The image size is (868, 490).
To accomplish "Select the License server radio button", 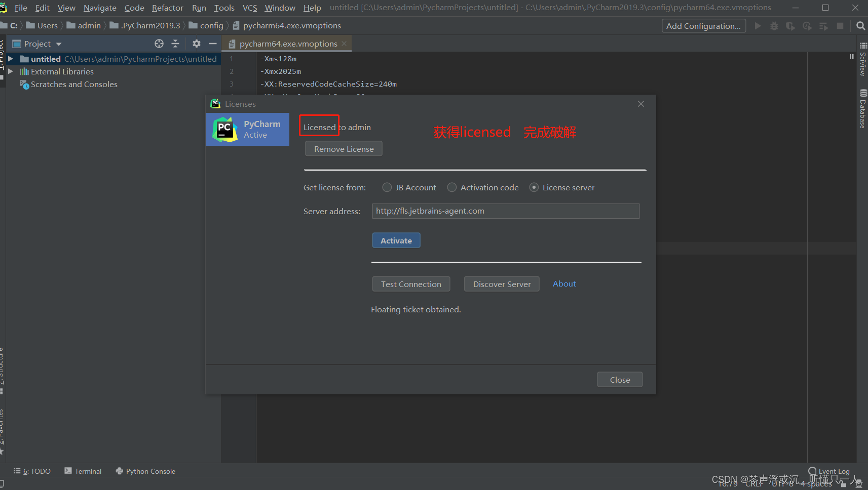I will tap(534, 187).
